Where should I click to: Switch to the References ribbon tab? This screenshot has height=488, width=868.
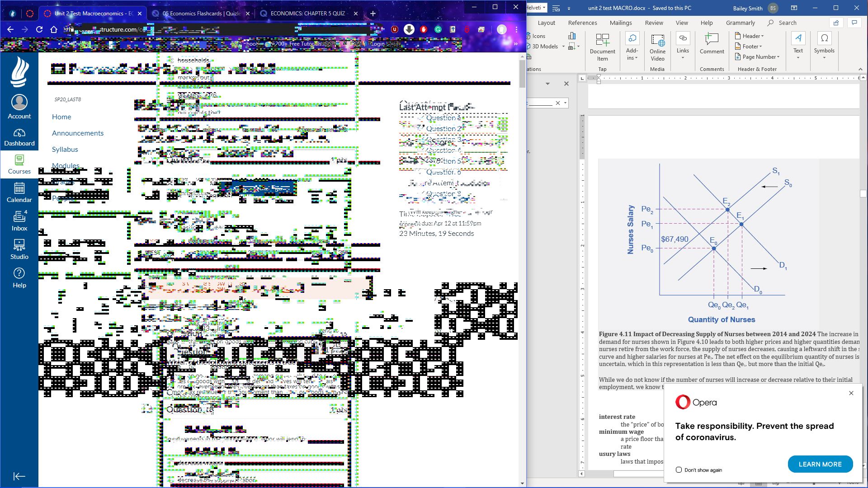click(x=582, y=23)
